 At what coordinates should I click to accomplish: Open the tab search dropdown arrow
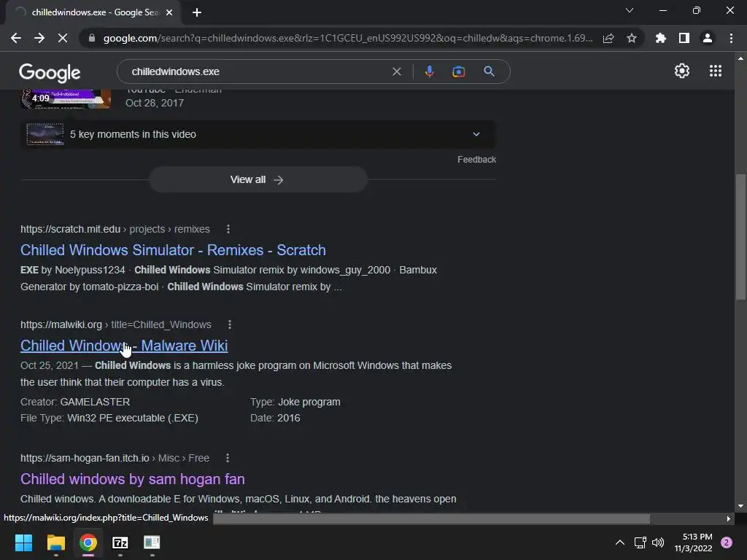click(x=630, y=10)
